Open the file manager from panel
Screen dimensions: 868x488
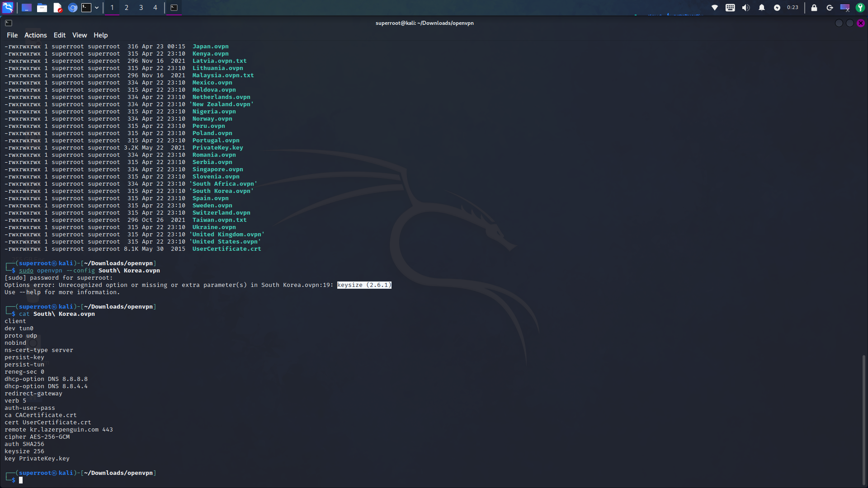(42, 8)
